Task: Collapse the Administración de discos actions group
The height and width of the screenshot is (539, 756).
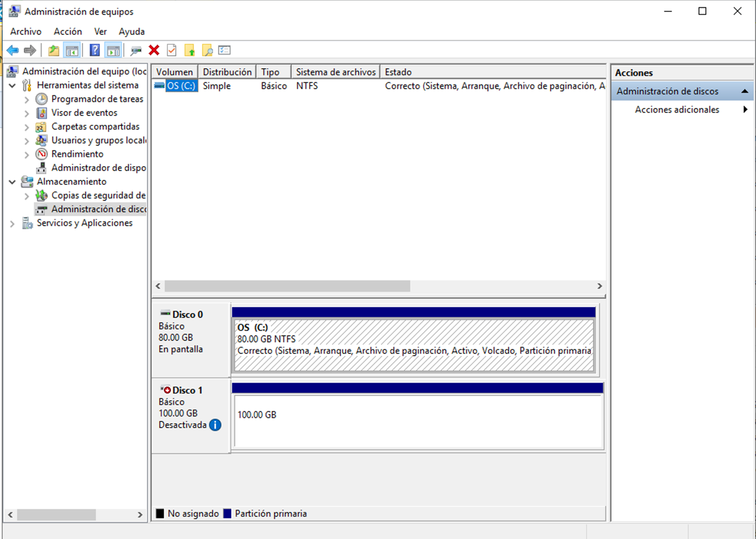Action: click(x=745, y=90)
